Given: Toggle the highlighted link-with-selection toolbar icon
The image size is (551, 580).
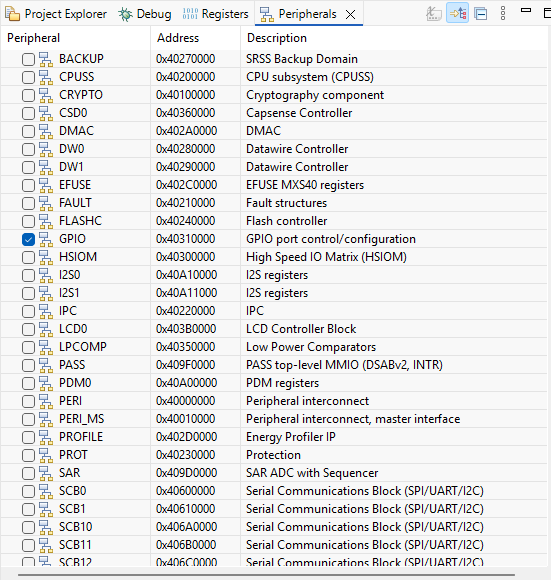Looking at the screenshot, I should click(457, 14).
